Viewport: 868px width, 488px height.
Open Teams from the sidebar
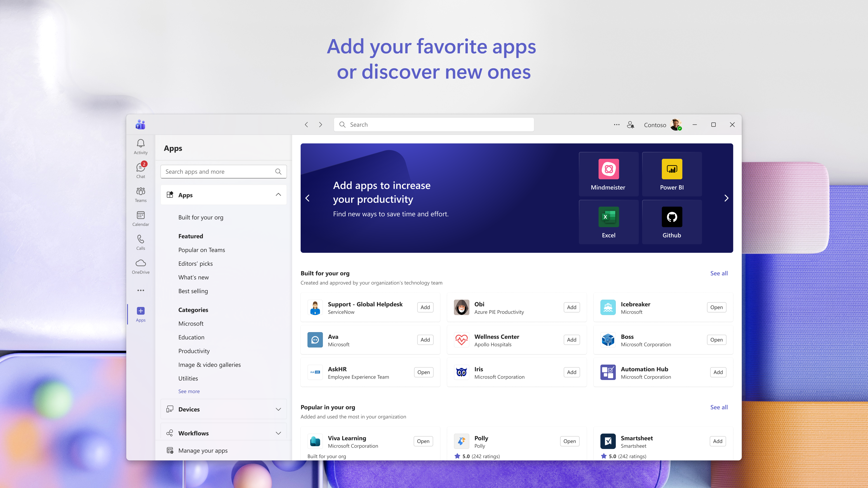pos(141,195)
